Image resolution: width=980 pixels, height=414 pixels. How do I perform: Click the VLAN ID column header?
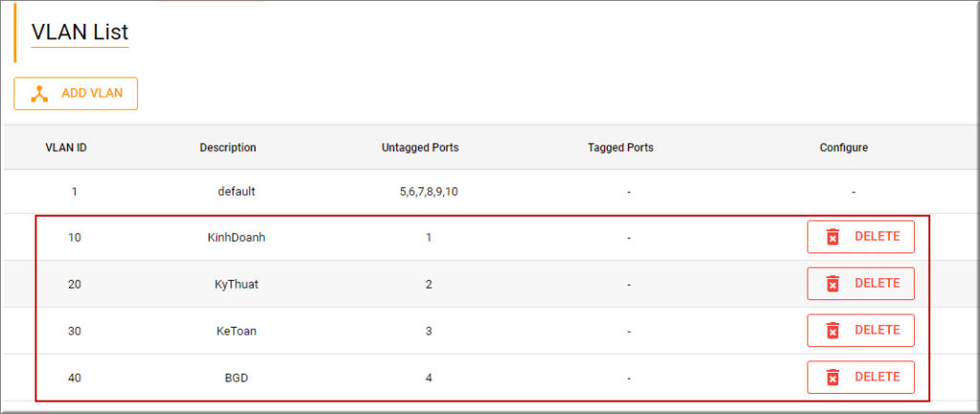pos(67,148)
